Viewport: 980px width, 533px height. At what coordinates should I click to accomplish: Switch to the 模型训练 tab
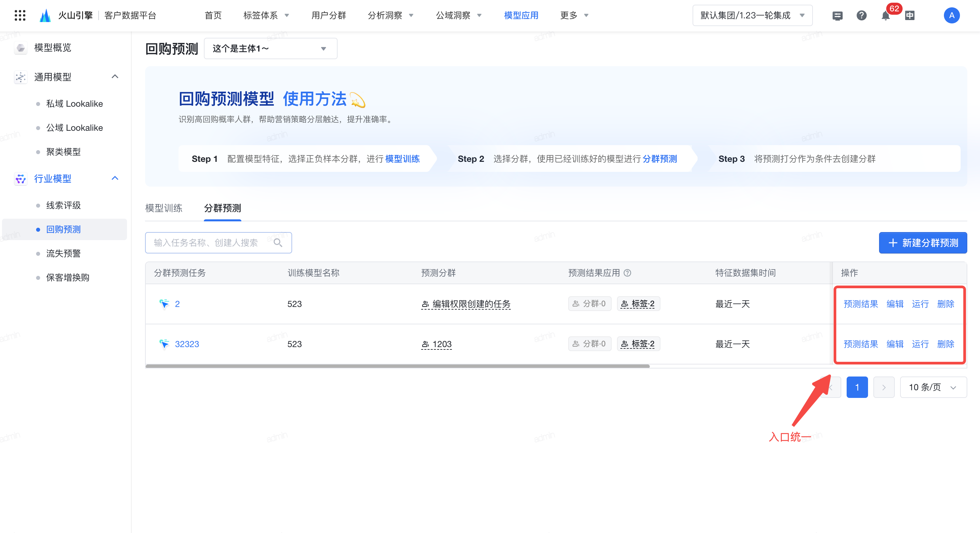(x=164, y=208)
